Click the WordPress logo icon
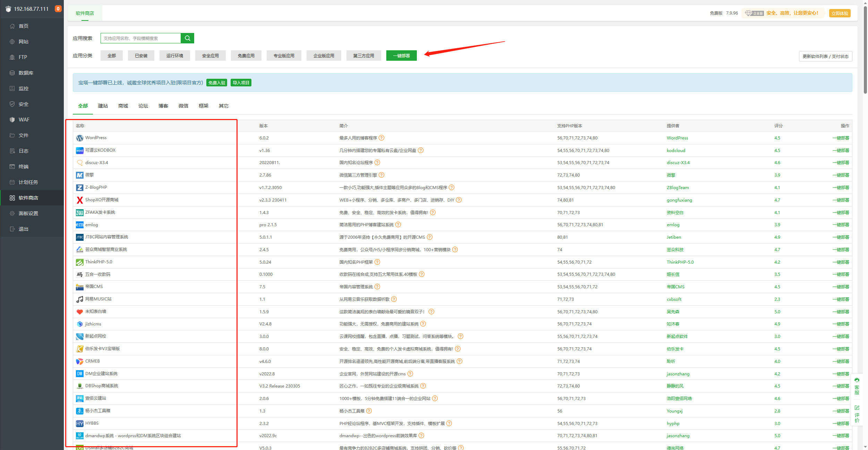Viewport: 868px width, 450px height. 80,138
